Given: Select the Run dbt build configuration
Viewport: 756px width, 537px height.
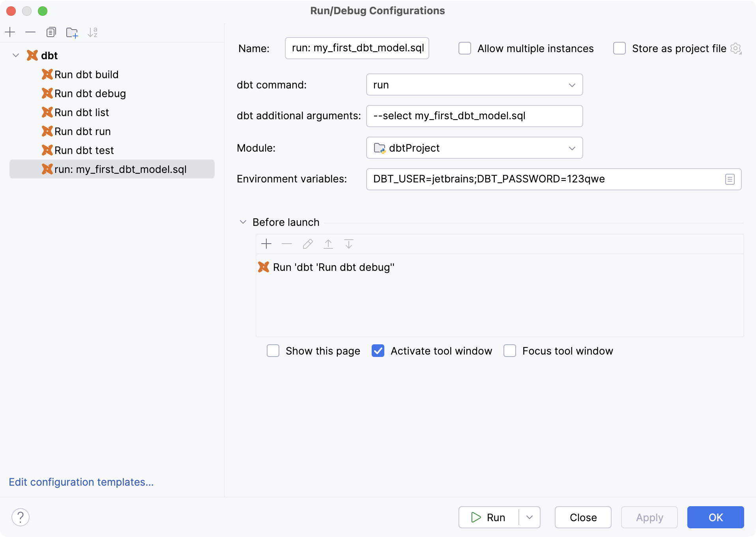Looking at the screenshot, I should point(86,74).
